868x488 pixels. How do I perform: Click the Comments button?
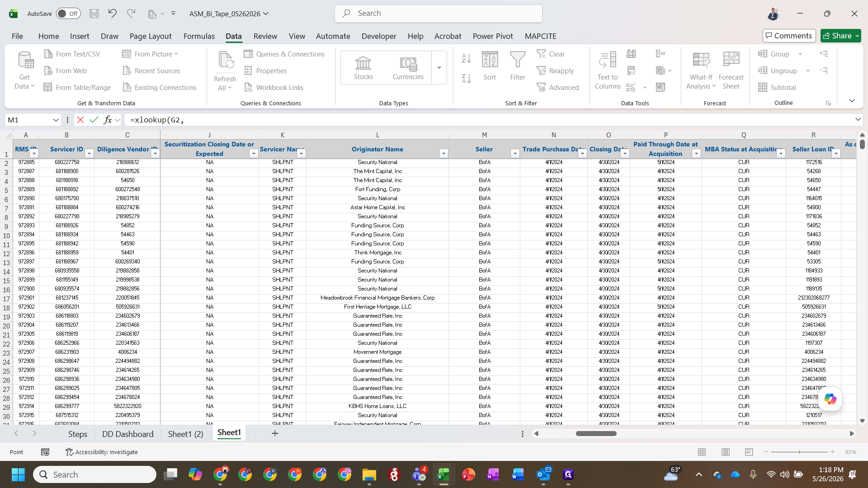(789, 36)
